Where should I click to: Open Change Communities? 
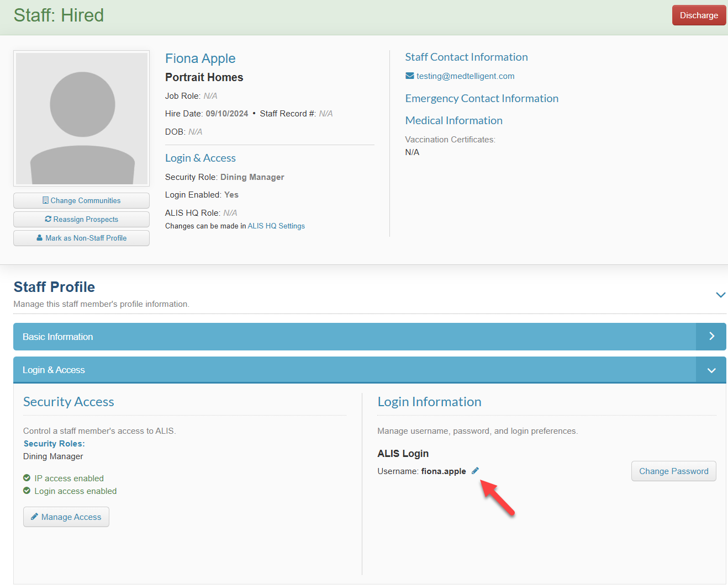[x=81, y=200]
